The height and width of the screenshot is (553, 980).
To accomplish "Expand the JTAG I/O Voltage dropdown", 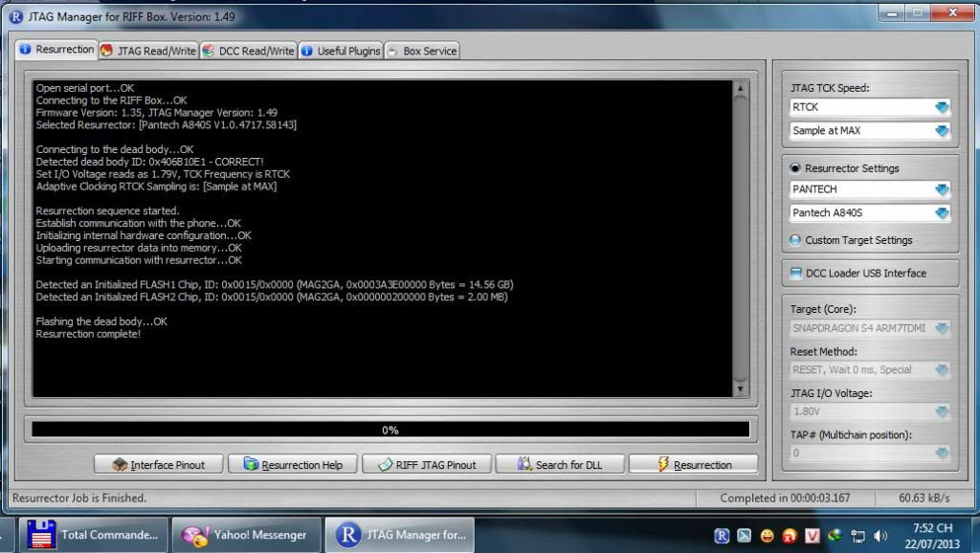I will [x=942, y=411].
